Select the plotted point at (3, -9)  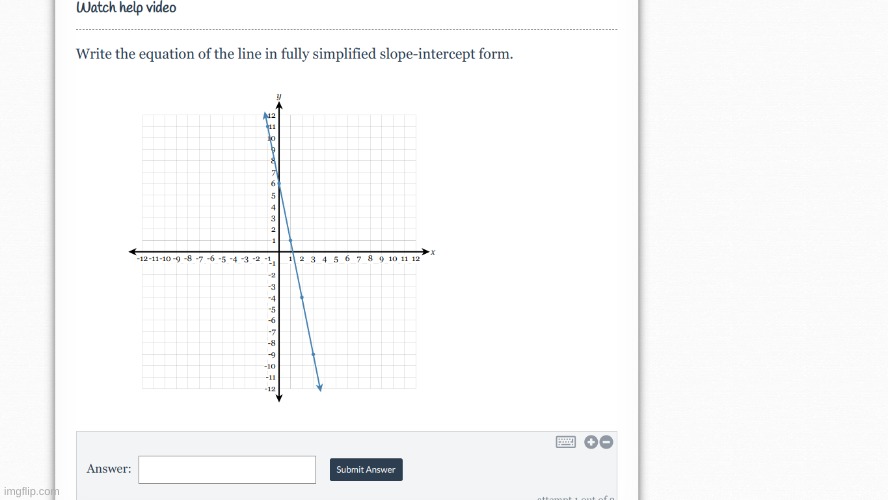tap(313, 354)
